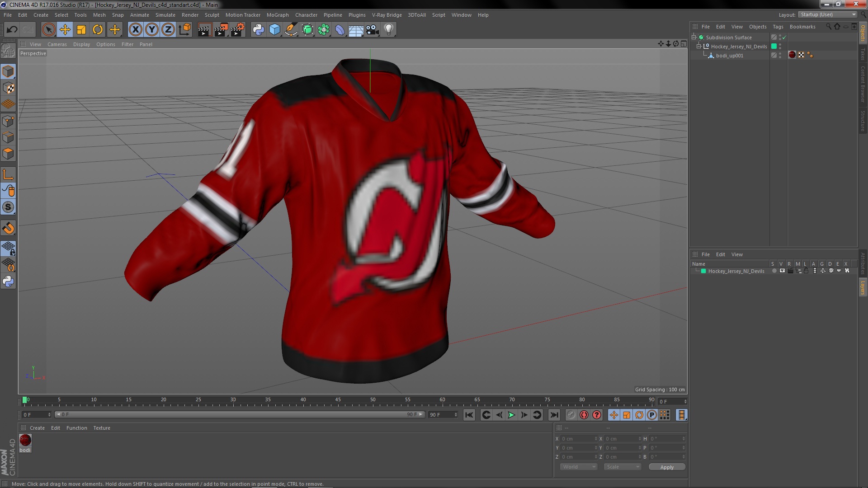Select the bodi material thumbnail

click(25, 440)
